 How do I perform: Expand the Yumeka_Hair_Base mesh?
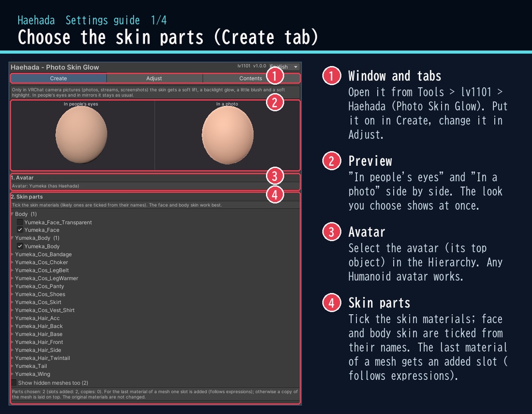(x=12, y=334)
